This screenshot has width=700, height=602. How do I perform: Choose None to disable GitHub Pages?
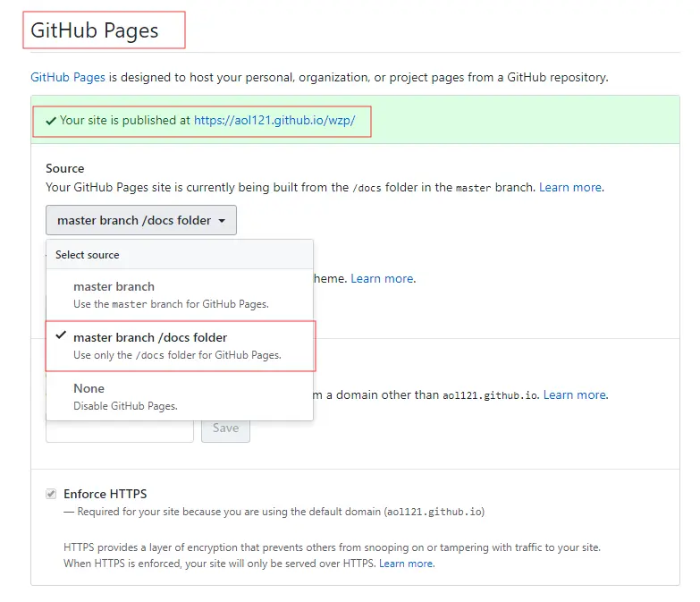[180, 396]
